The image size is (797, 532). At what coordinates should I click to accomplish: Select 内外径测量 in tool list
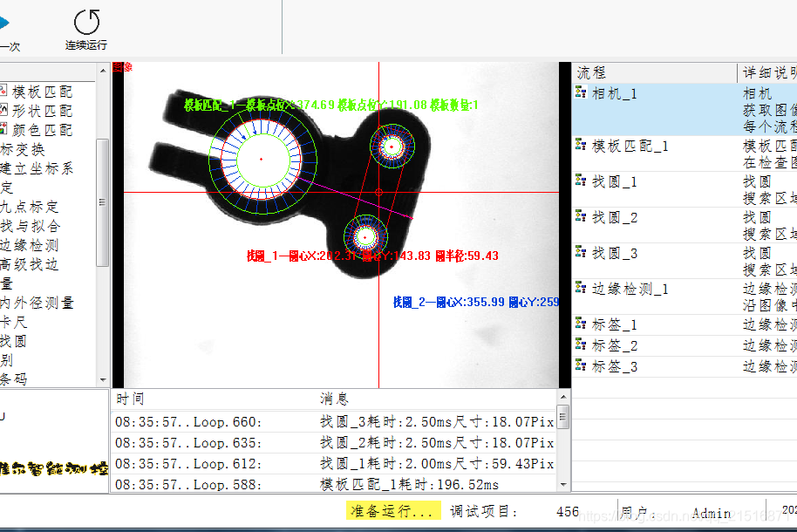[x=37, y=304]
